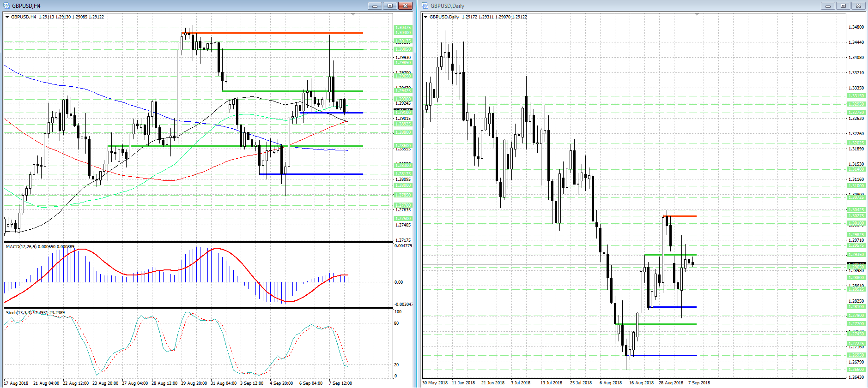The height and width of the screenshot is (388, 868).
Task: Click the 23 Aug 20:00 time label
Action: tap(105, 383)
